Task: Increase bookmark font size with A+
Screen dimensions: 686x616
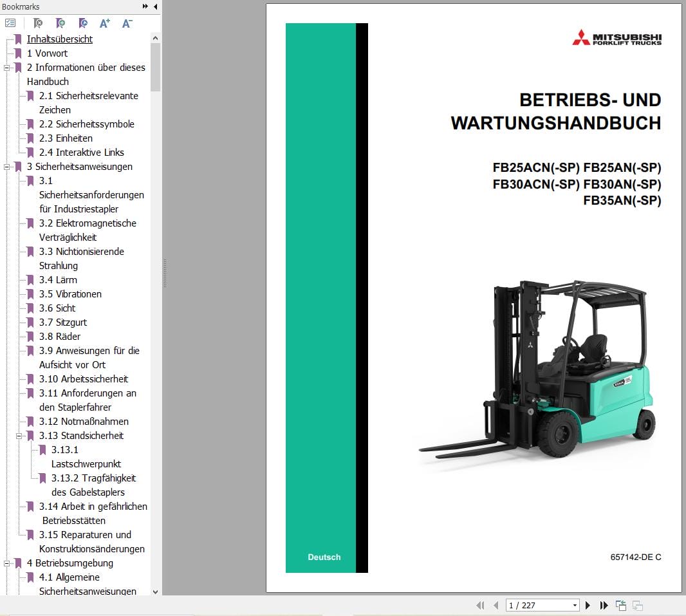Action: (104, 23)
